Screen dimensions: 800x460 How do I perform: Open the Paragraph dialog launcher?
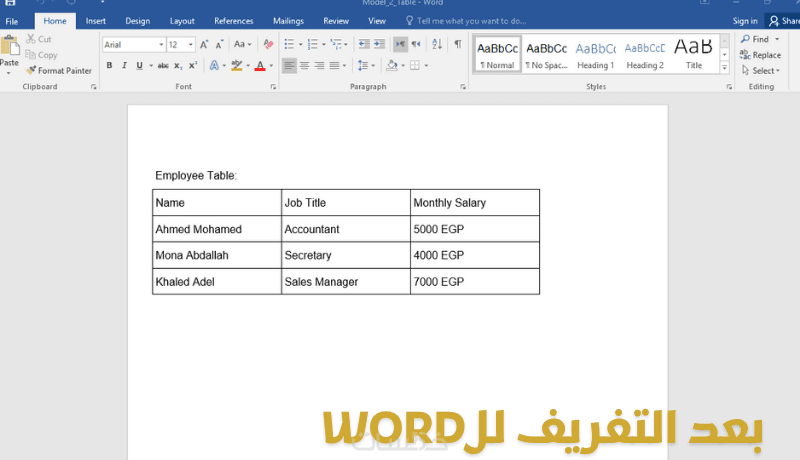coord(463,87)
